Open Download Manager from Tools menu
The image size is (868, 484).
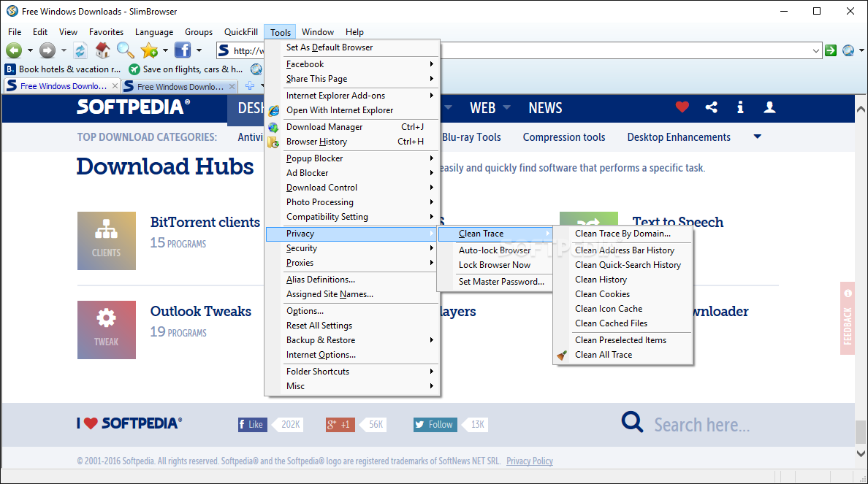coord(353,127)
